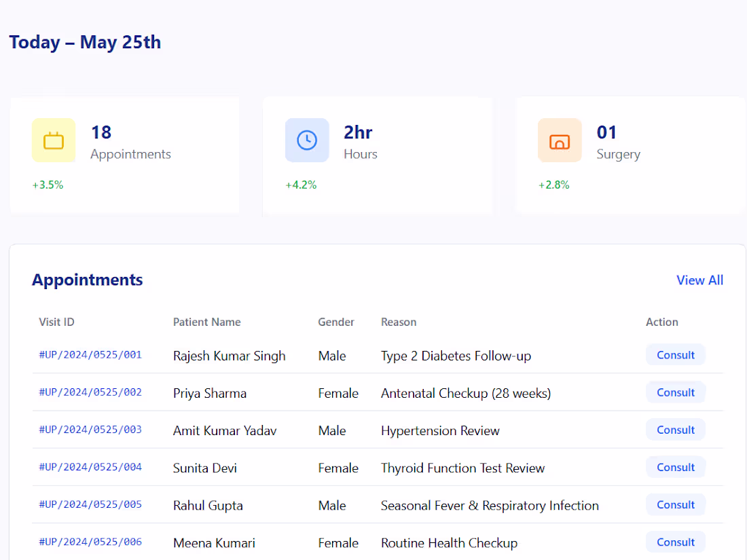This screenshot has width=747, height=560.
Task: Open the View All appointments link
Action: coord(699,280)
